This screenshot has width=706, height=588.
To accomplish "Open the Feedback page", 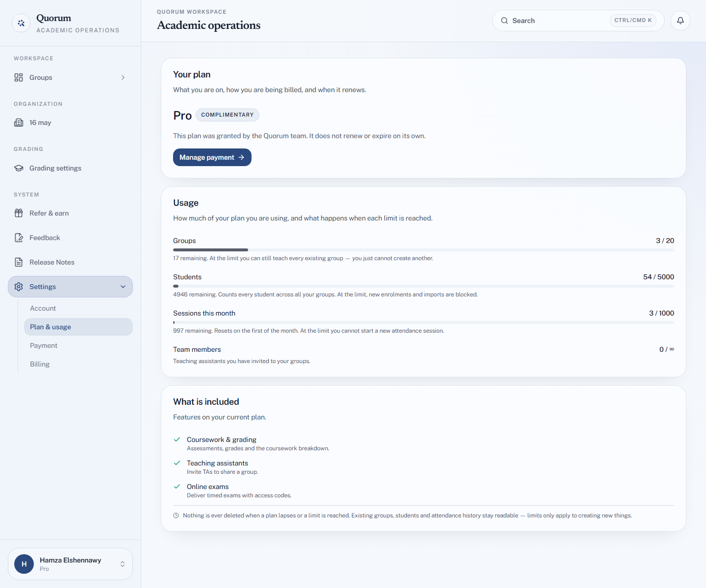I will (x=70, y=238).
